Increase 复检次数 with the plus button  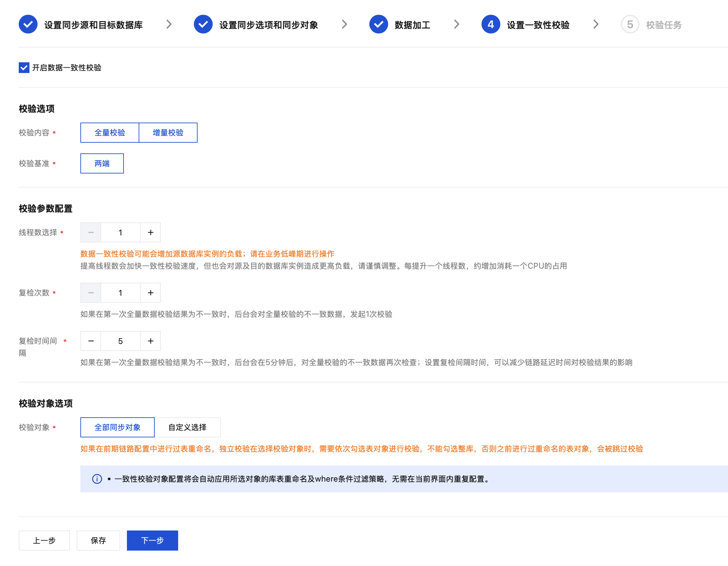[151, 293]
